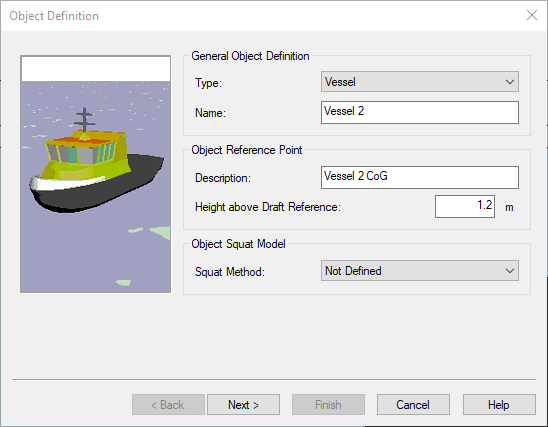Click the Squat Method label
This screenshot has height=427, width=548.
pos(230,272)
